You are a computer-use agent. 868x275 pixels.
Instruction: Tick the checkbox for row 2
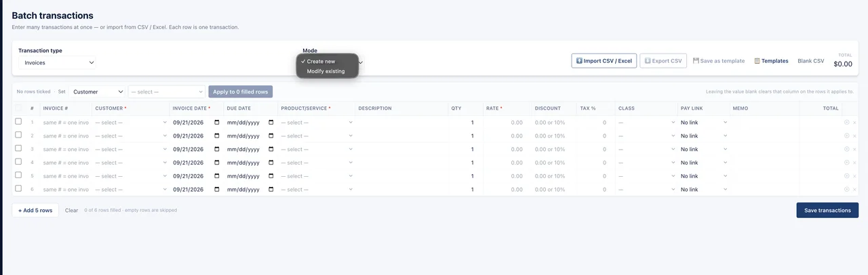click(18, 135)
